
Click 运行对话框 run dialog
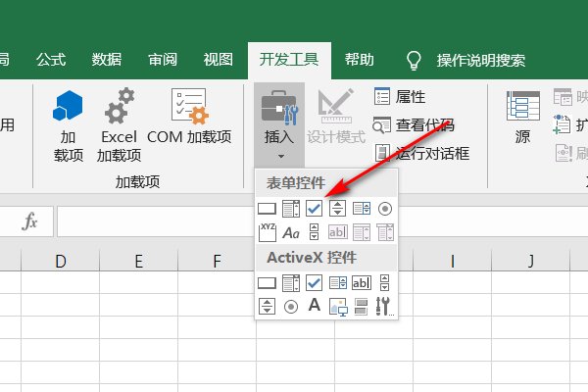421,154
